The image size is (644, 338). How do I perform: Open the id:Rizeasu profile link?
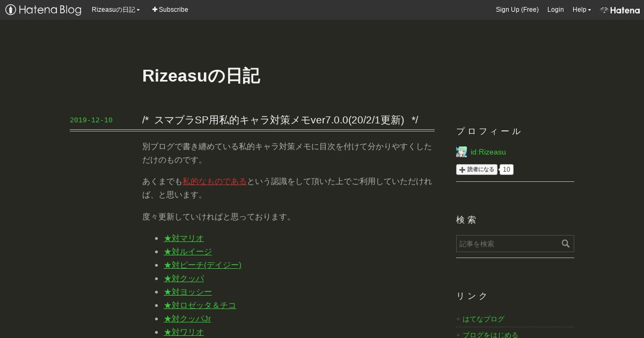(x=488, y=152)
